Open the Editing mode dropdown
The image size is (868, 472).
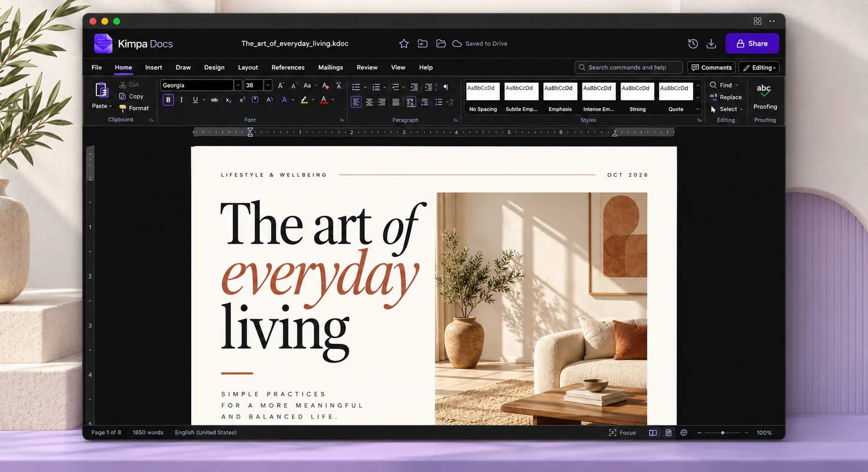click(x=759, y=68)
